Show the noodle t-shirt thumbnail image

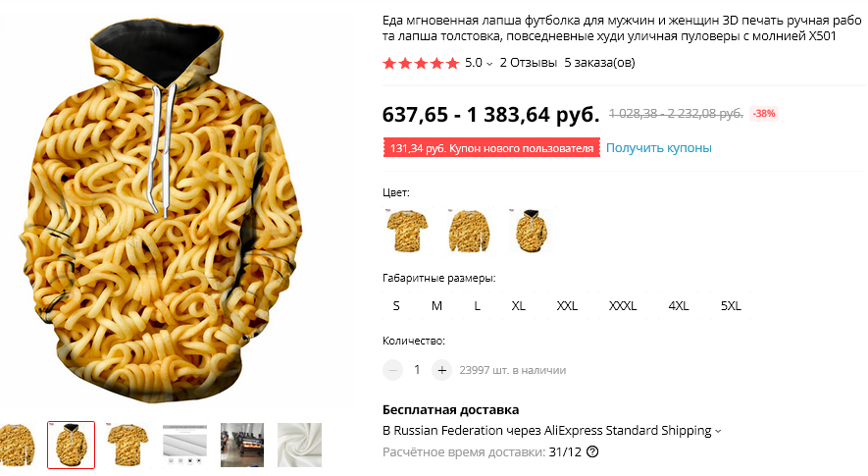pyautogui.click(x=128, y=445)
